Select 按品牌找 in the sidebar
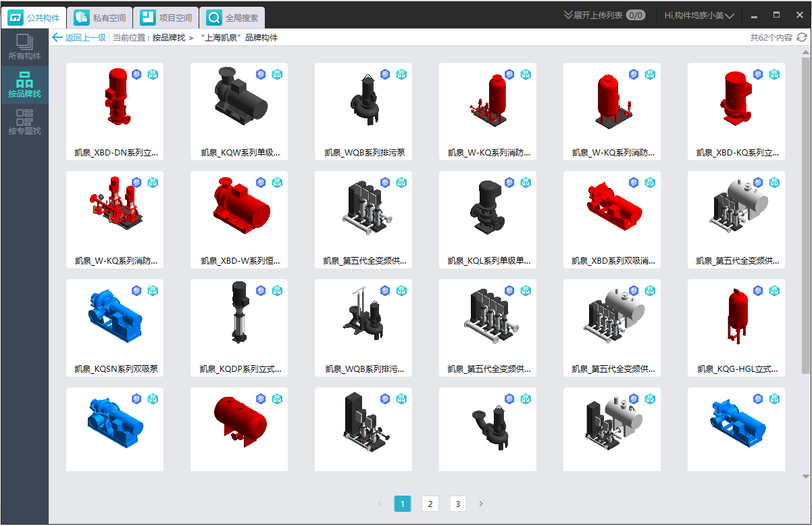 pyautogui.click(x=24, y=85)
